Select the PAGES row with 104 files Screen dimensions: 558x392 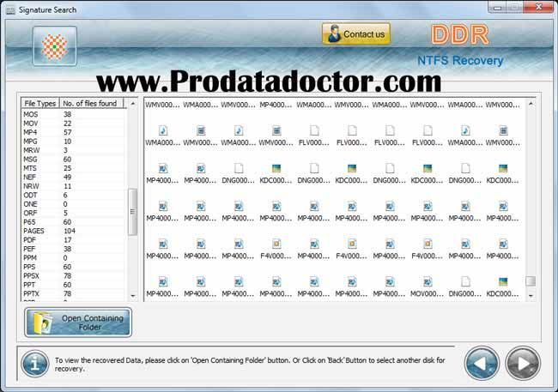click(x=74, y=231)
